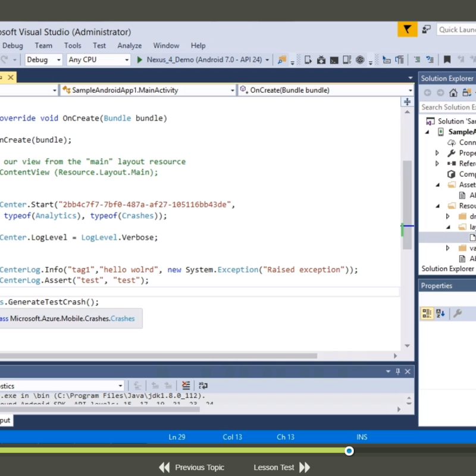Screen dimensions: 476x476
Task: Click the Property Pages wrench icon
Action: tap(457, 313)
